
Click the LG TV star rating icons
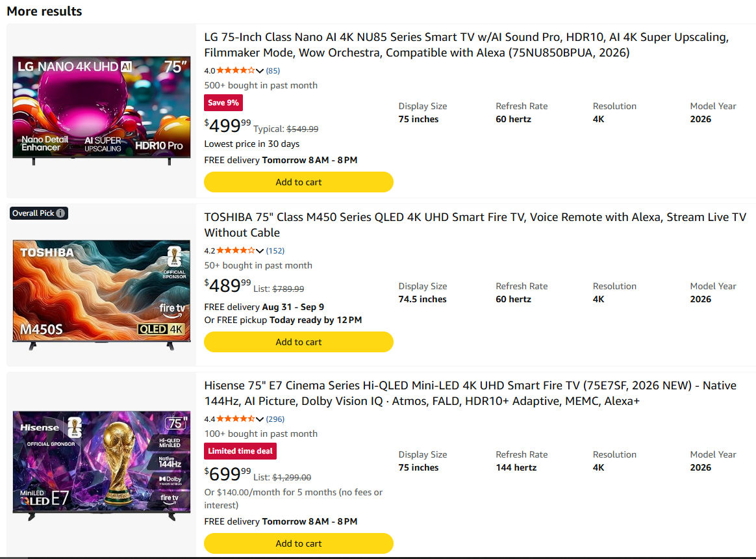click(235, 70)
